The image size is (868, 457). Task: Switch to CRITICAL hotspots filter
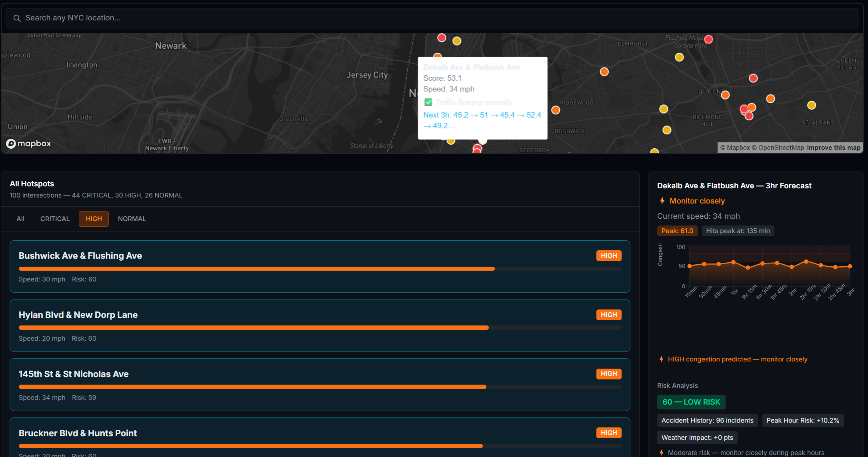pos(55,219)
